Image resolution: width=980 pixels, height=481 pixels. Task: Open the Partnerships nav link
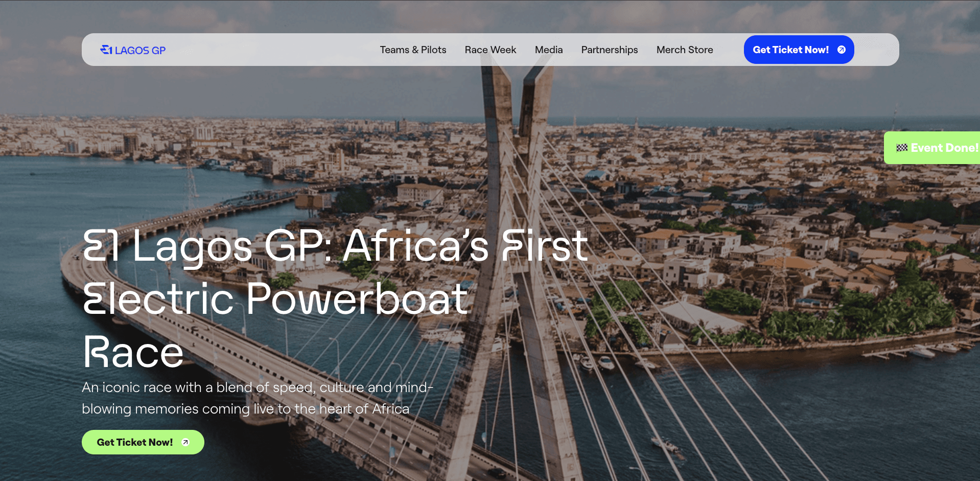pyautogui.click(x=610, y=50)
